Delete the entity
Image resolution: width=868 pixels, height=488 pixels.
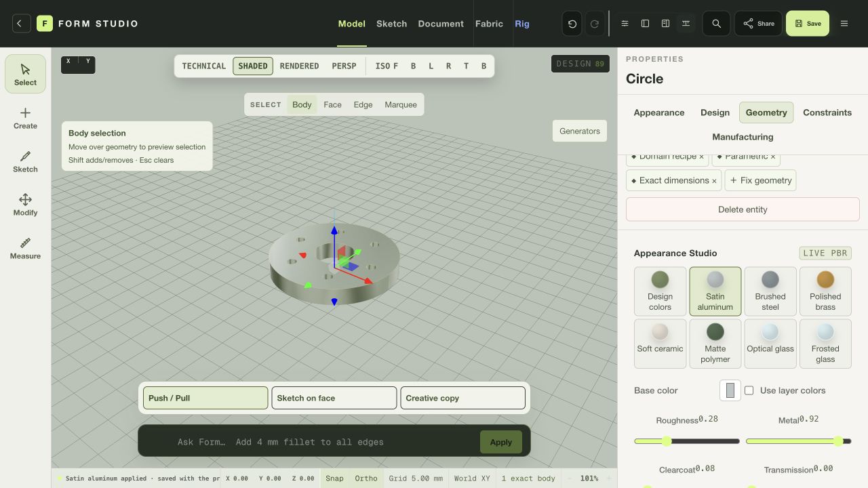[743, 209]
